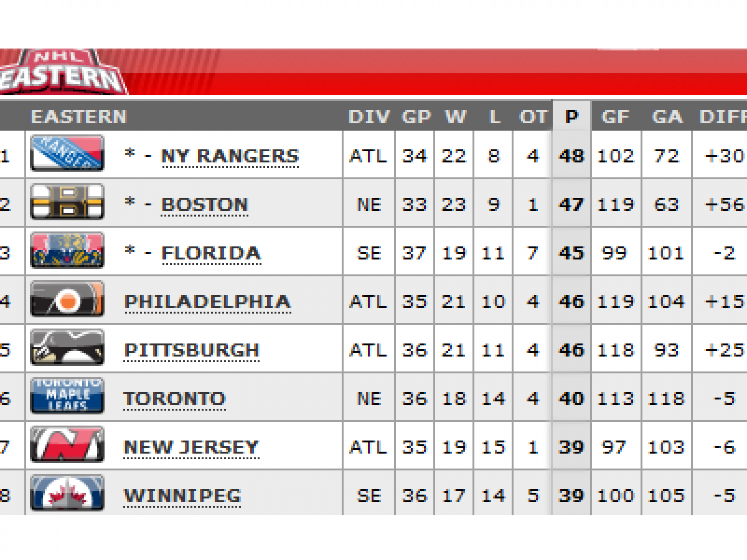The image size is (747, 560).
Task: Click the NHL Eastern conference logo
Action: [x=61, y=73]
